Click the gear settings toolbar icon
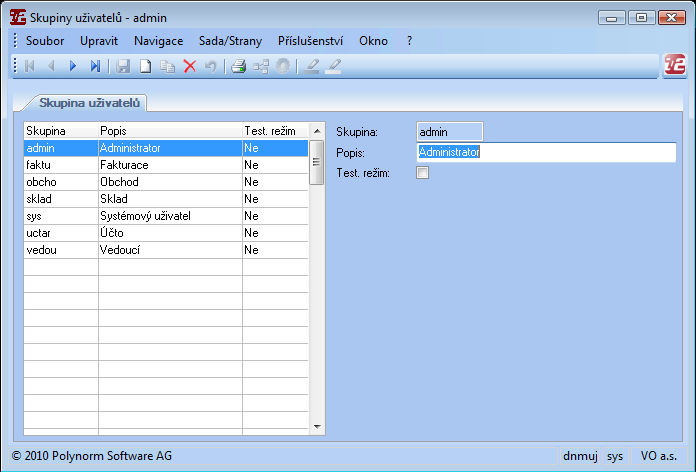 click(x=283, y=66)
